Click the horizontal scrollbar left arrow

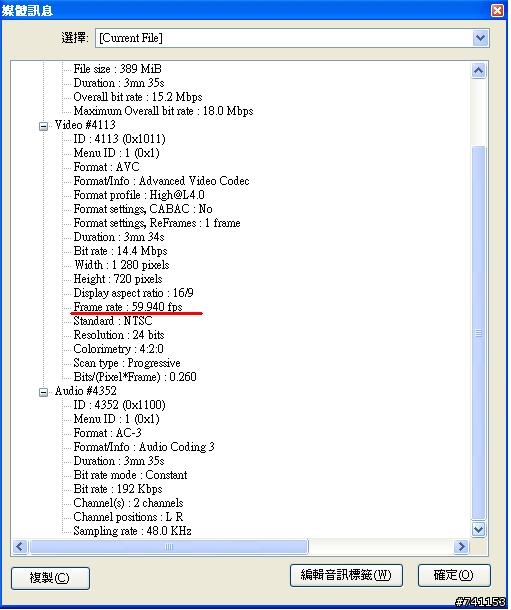(20, 547)
